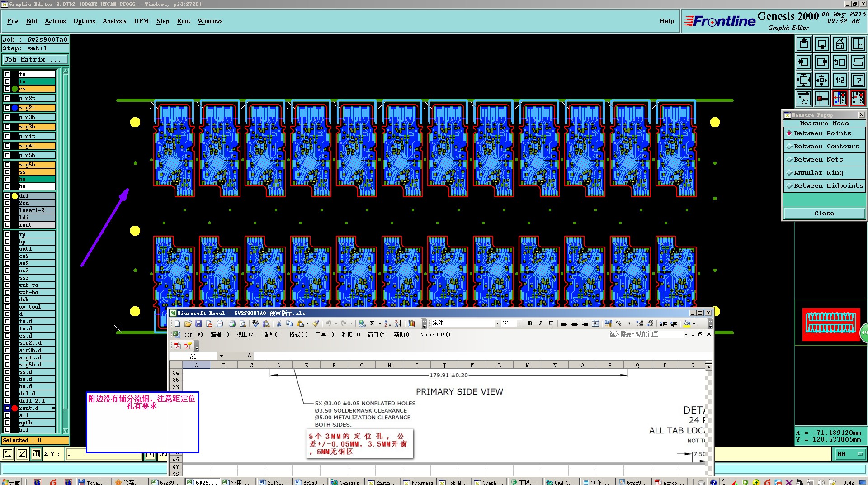Toggle the checkbox for layer pln2t

coord(7,98)
